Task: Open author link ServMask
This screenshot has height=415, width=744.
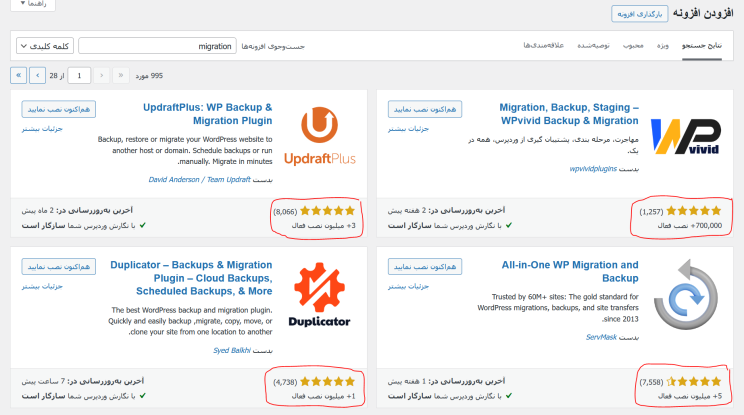Action: (601, 337)
